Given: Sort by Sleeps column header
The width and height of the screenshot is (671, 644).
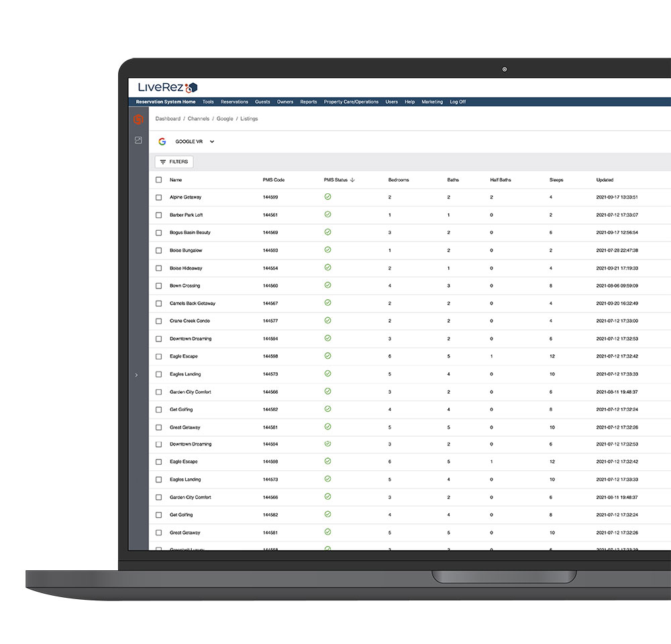Looking at the screenshot, I should pos(556,180).
